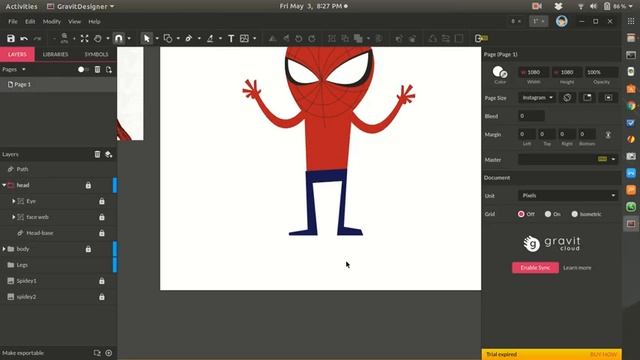Delete page using Pages trash icon
This screenshot has width=640, height=360.
[97, 70]
